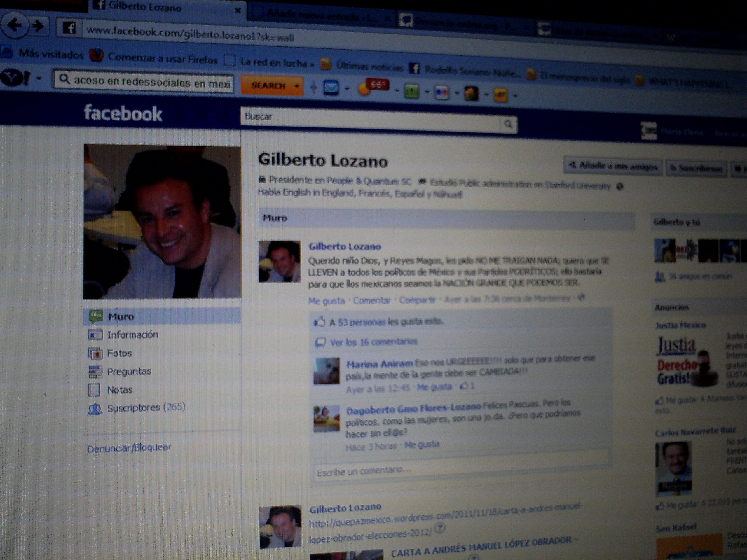Open the 'Últimas noticias' bookmark feed
Screen dimensions: 747x560
coord(362,66)
